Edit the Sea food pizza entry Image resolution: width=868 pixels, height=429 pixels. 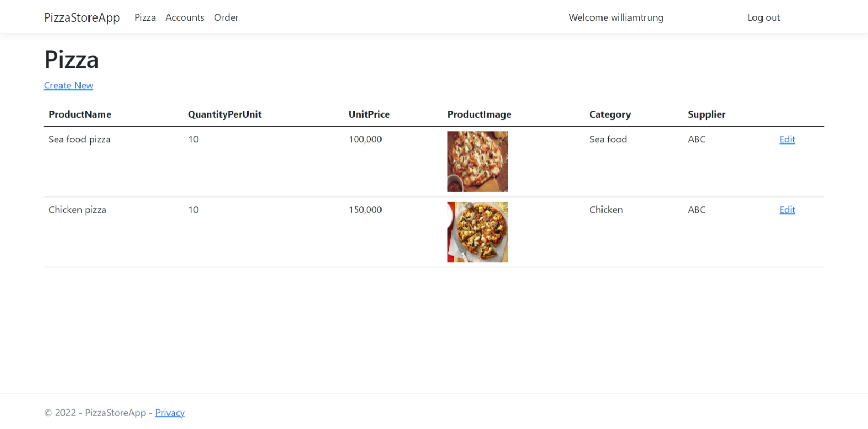(x=787, y=139)
